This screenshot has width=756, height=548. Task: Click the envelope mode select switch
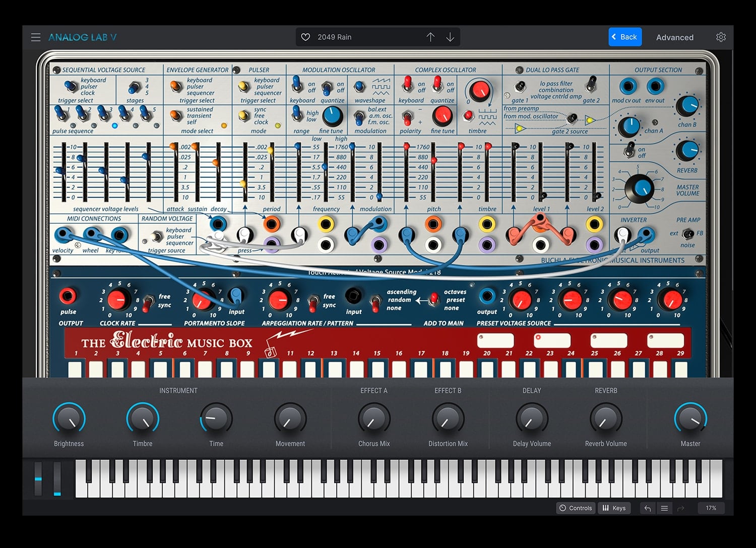[x=176, y=116]
